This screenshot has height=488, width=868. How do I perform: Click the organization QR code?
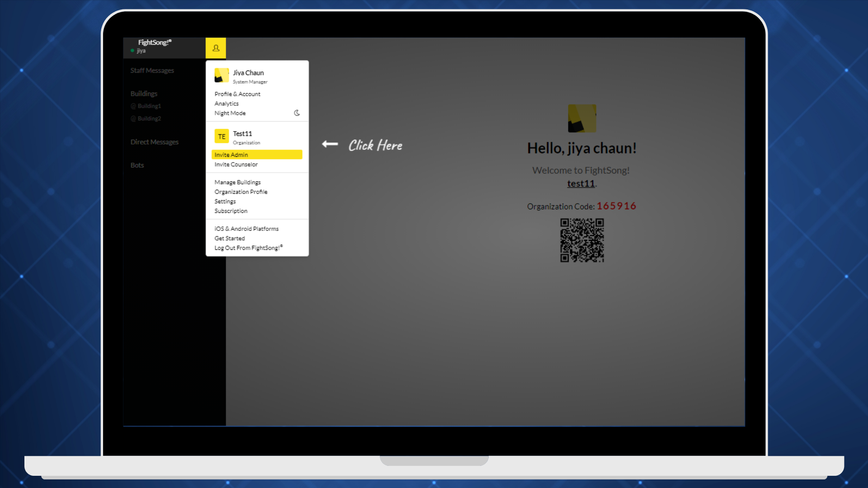coord(582,240)
